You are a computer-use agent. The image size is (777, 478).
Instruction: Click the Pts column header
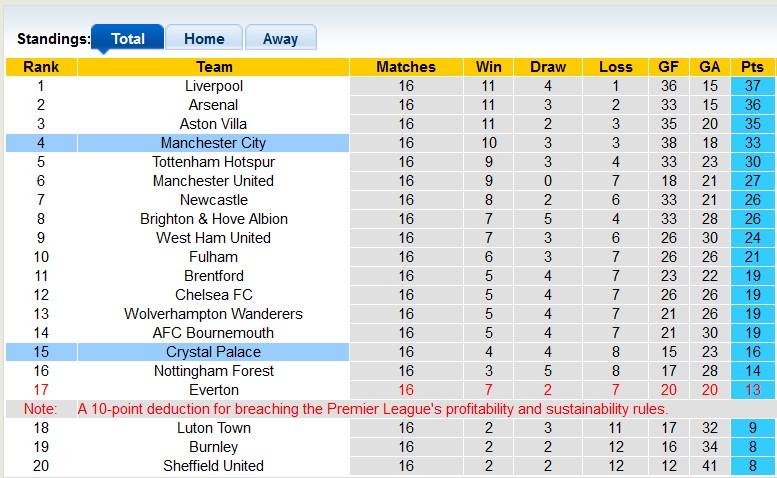tap(752, 67)
